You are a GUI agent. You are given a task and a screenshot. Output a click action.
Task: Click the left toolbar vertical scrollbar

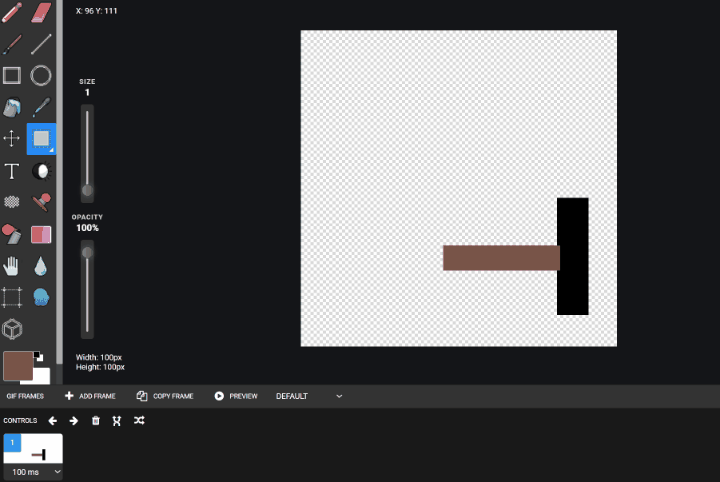pos(59,184)
